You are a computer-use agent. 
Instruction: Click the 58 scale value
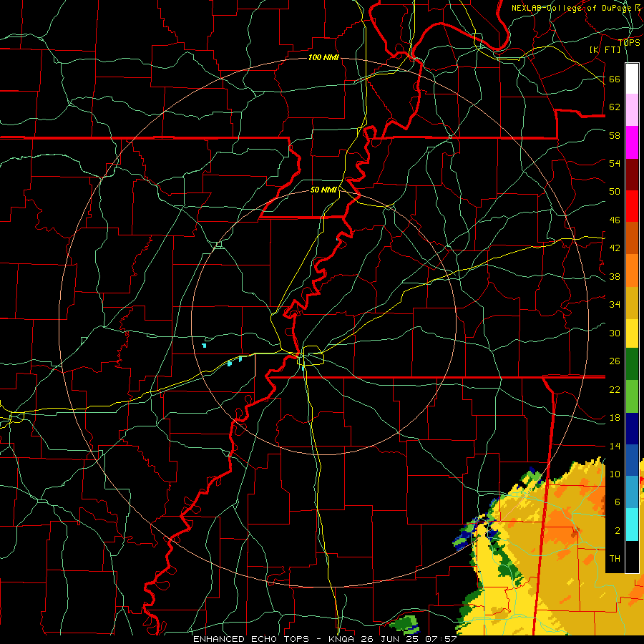(615, 135)
